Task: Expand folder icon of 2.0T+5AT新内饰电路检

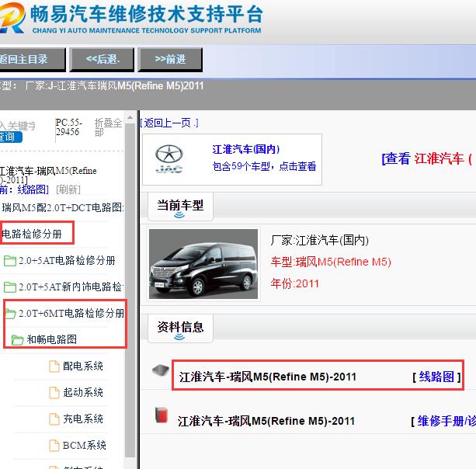Action: pyautogui.click(x=10, y=287)
